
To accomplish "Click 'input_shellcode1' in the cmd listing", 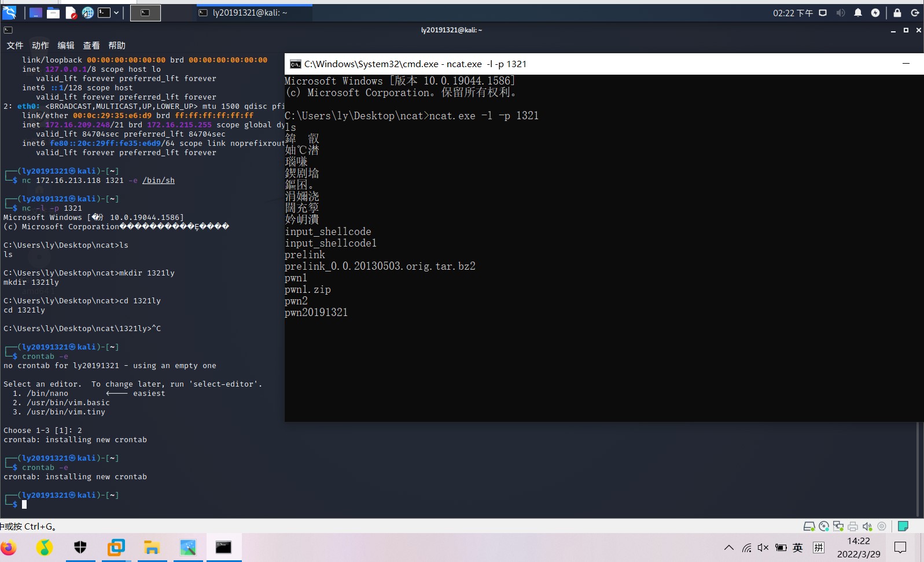I will click(x=331, y=243).
